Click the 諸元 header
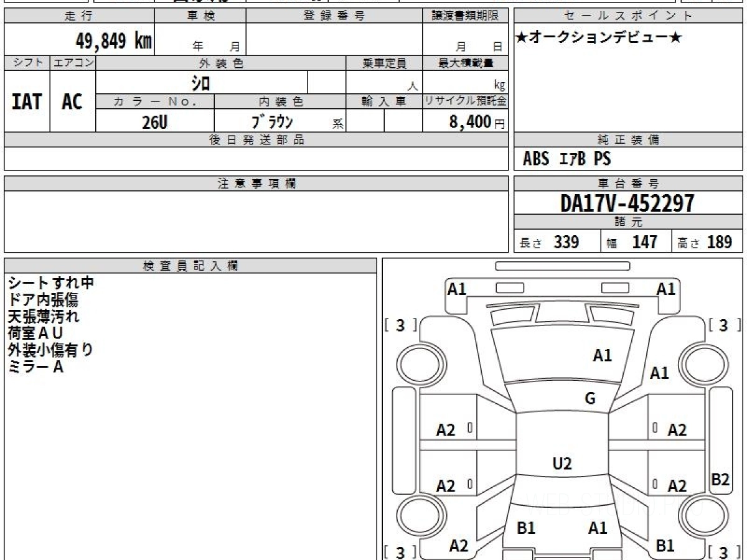Viewport: 747px width, 560px height. click(629, 222)
